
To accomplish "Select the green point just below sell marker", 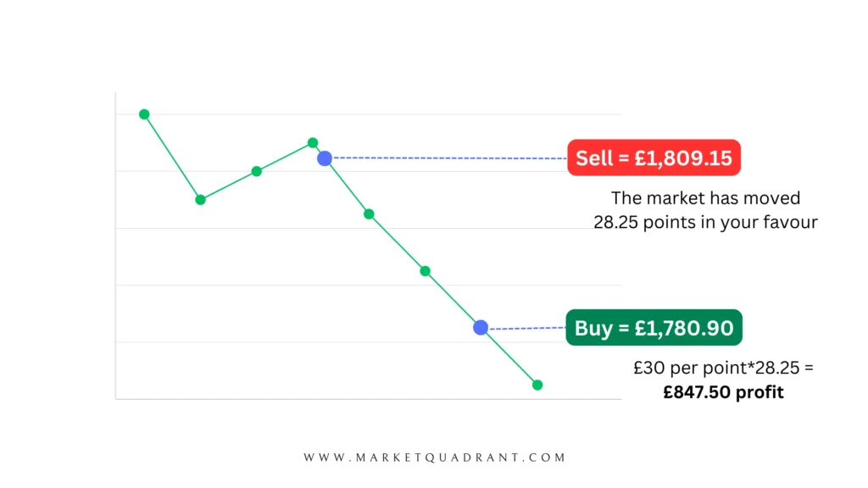I will (370, 214).
